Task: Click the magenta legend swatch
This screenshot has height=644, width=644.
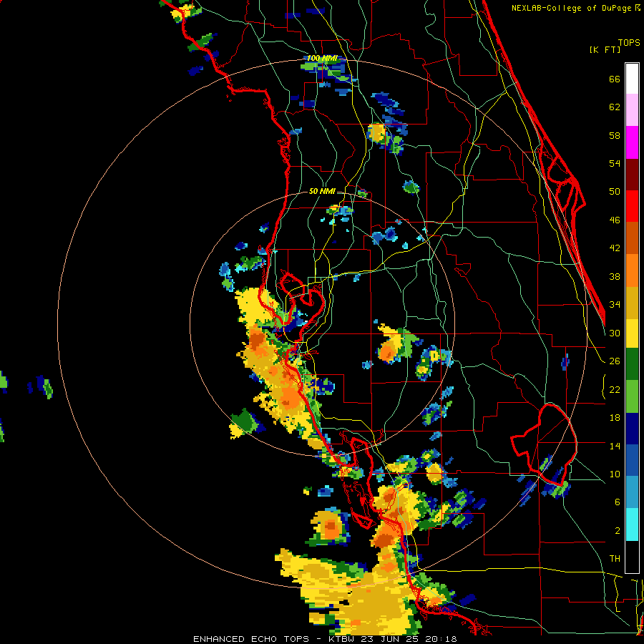Action: tap(632, 142)
